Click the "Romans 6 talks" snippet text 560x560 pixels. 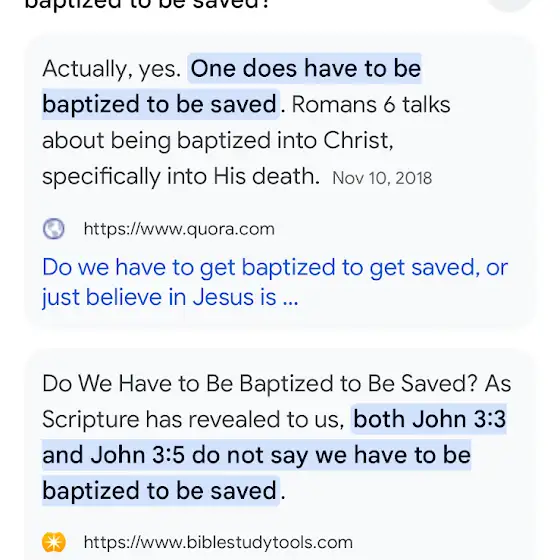(x=371, y=105)
